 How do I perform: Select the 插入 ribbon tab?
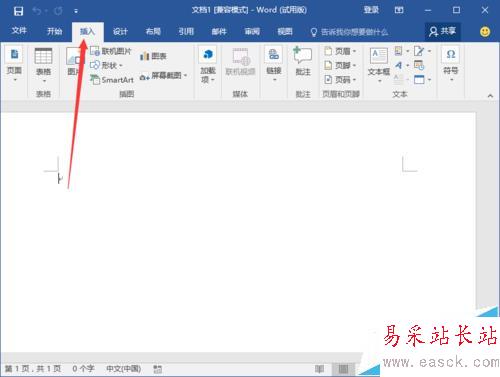[88, 32]
